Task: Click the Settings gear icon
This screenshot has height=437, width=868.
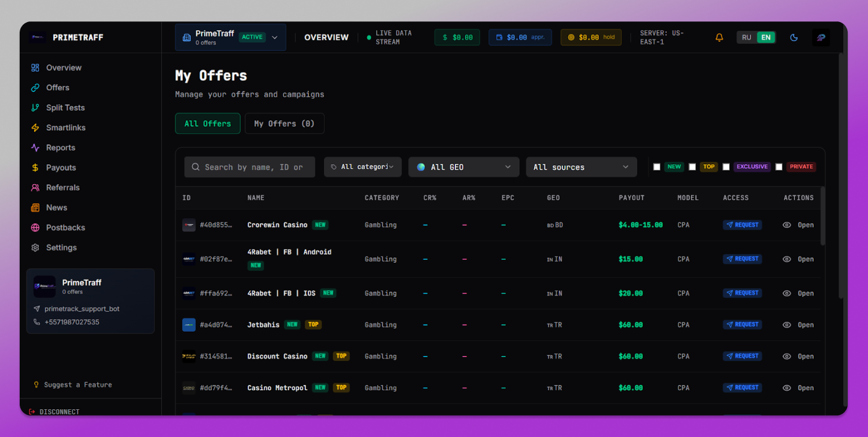Action: tap(35, 247)
